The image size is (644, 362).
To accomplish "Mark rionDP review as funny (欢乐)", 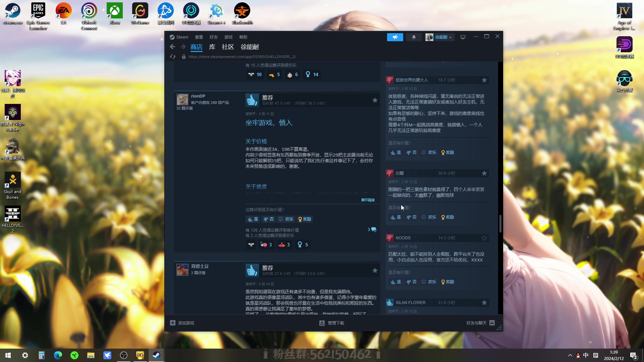I will coord(286,219).
